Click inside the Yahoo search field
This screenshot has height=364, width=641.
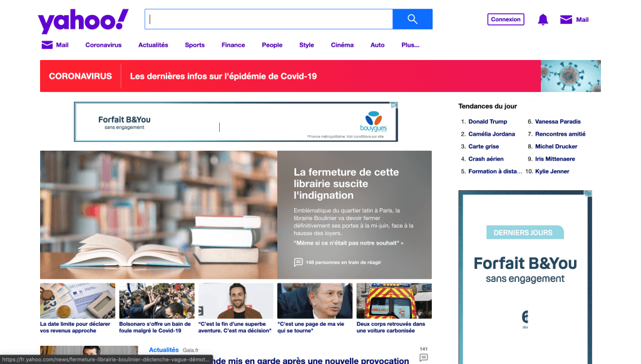pyautogui.click(x=269, y=19)
